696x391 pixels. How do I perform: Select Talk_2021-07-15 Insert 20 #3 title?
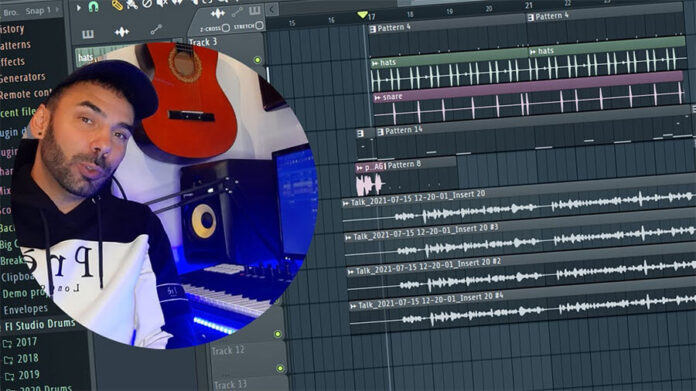tap(426, 232)
